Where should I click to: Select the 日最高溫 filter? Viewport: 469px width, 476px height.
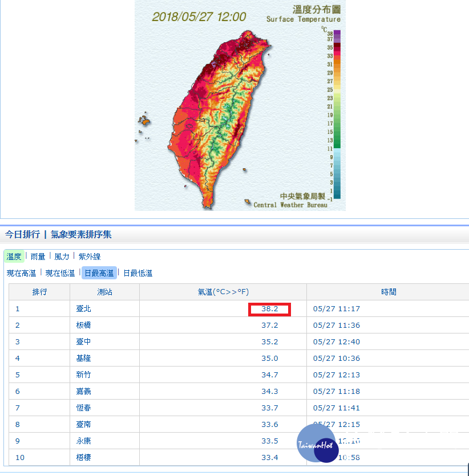click(99, 274)
